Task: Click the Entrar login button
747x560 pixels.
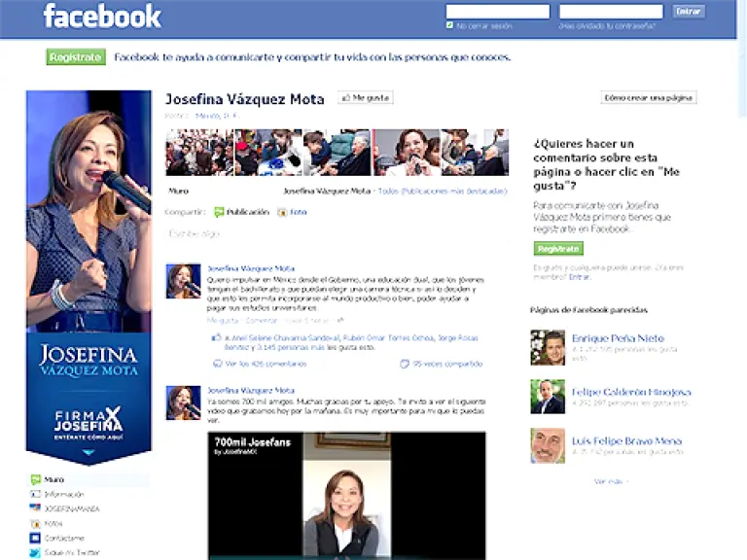Action: tap(689, 12)
